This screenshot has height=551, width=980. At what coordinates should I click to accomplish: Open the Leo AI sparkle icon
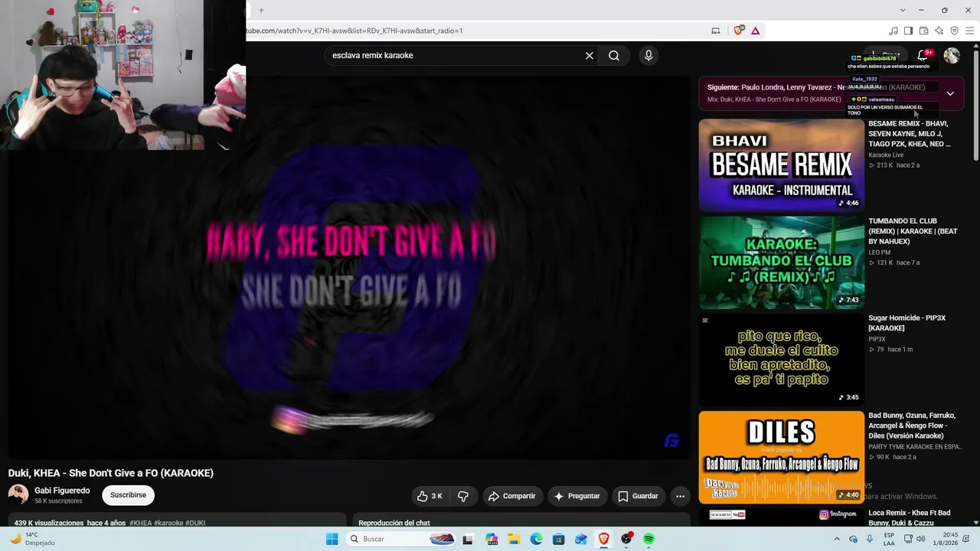(939, 31)
